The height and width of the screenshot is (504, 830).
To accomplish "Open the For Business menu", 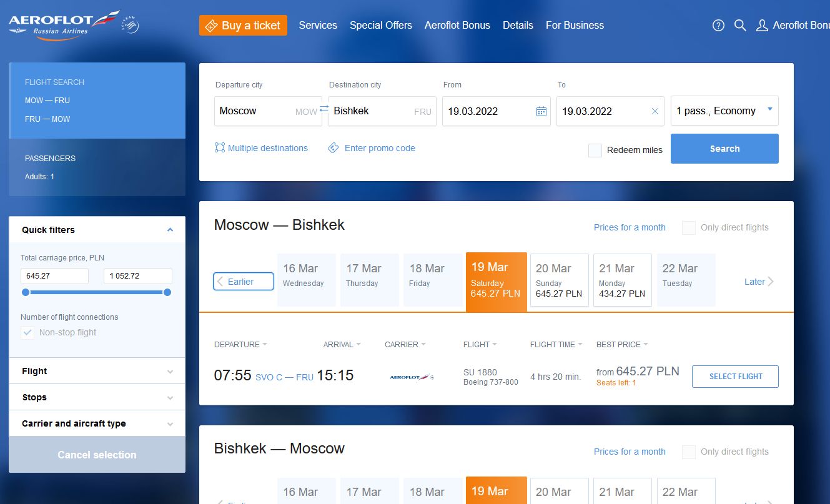I will pos(575,26).
